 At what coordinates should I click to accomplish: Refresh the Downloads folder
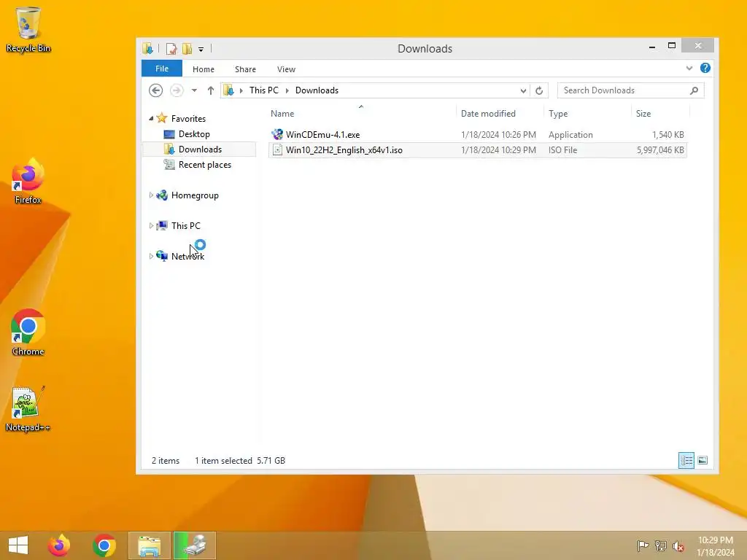click(x=539, y=90)
